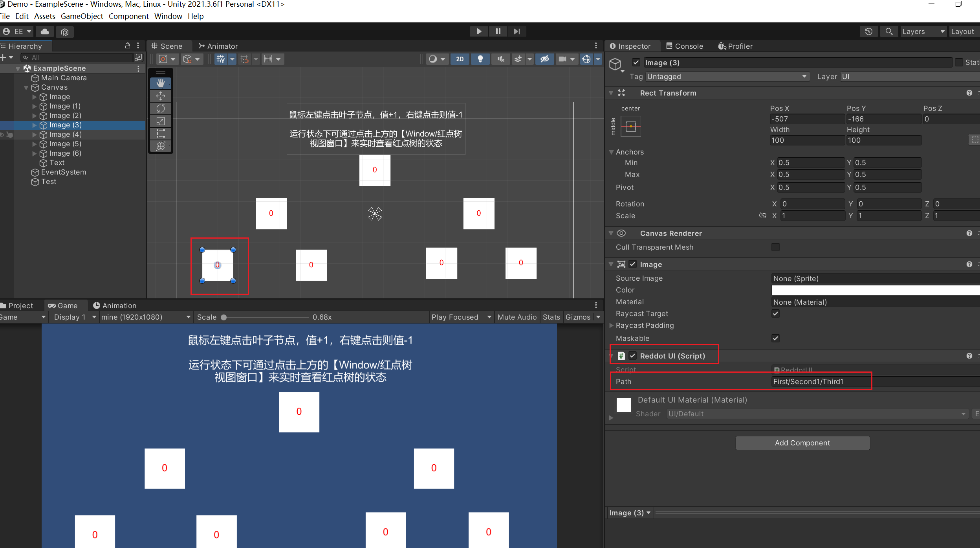Click the Play button
Viewport: 980px width, 548px height.
pyautogui.click(x=479, y=31)
